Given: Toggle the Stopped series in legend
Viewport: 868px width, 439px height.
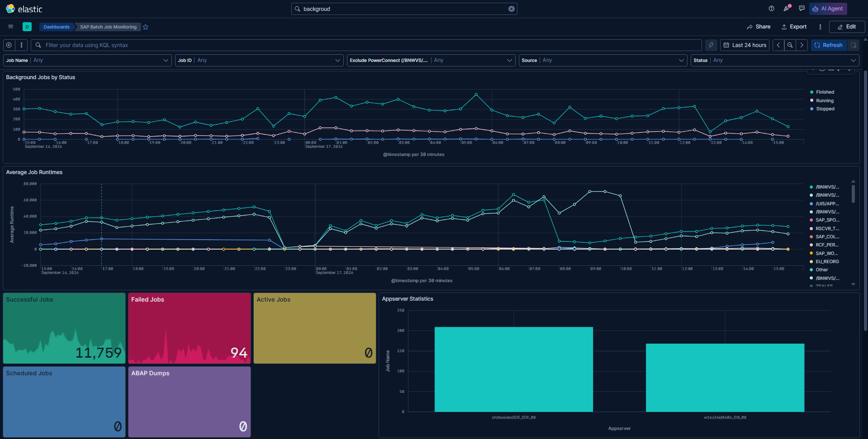Looking at the screenshot, I should pos(825,109).
